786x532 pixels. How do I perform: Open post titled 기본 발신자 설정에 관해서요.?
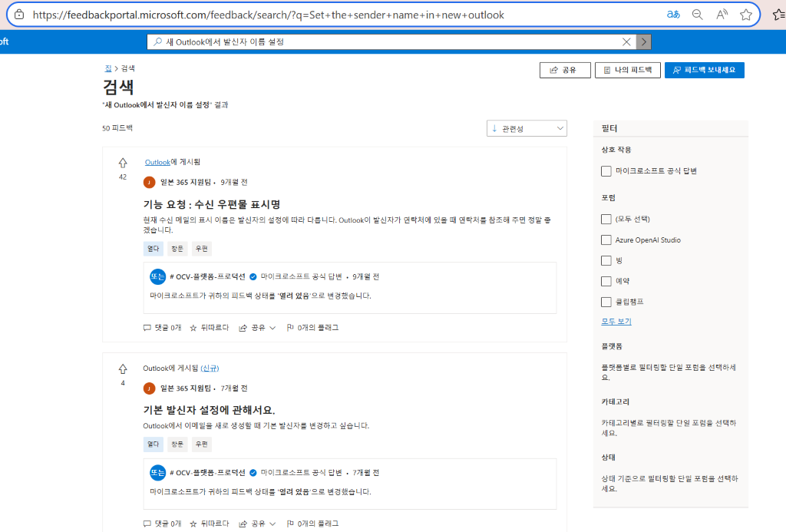coord(209,410)
